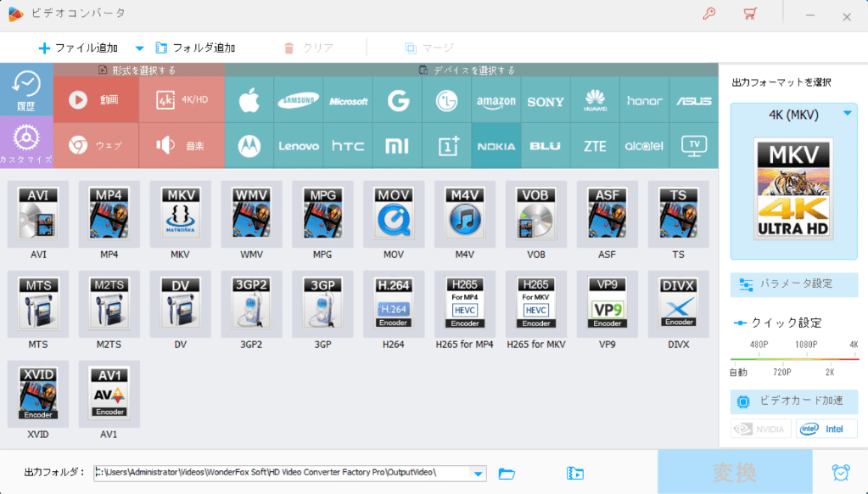Screen dimensions: 868x494
Task: Open パラメータ設定 parameter settings
Action: tap(794, 284)
